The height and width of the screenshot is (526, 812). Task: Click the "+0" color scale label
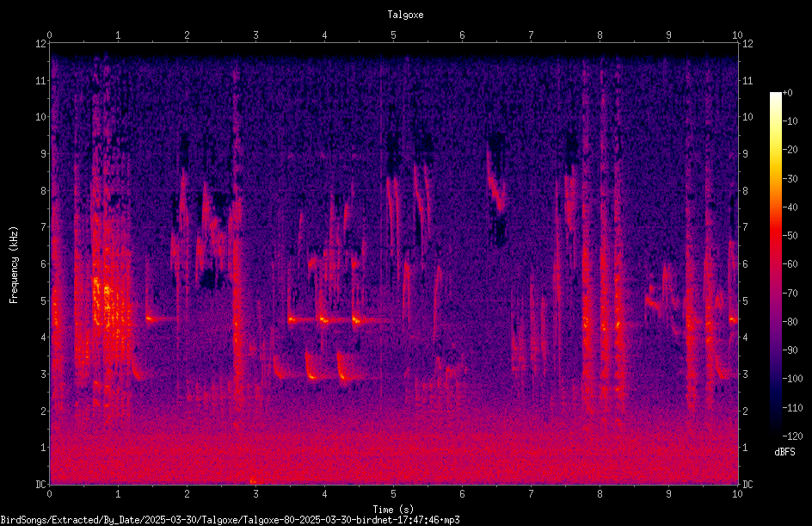coord(787,93)
